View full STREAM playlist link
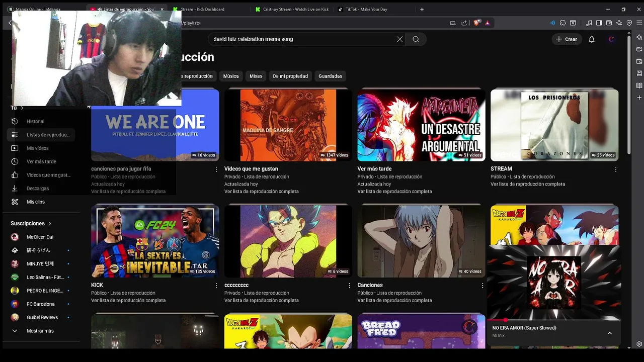 coord(528,184)
